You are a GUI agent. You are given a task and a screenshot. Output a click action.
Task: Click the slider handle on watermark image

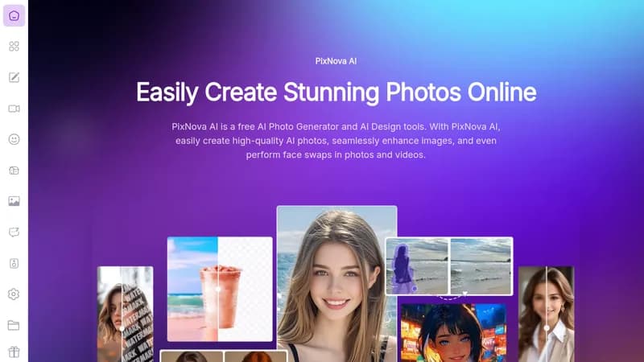(122, 328)
